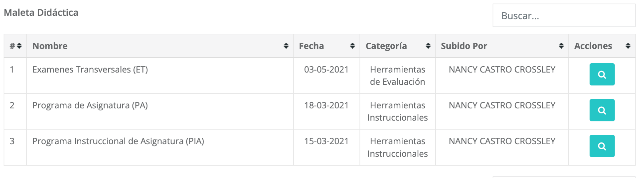Click the Subido Por sort arrows

[561, 46]
